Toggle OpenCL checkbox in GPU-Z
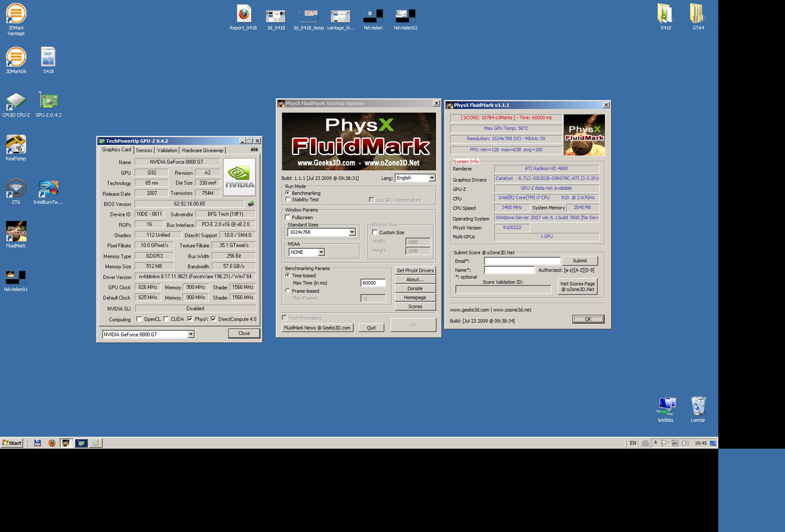The height and width of the screenshot is (532, 785). tap(139, 319)
